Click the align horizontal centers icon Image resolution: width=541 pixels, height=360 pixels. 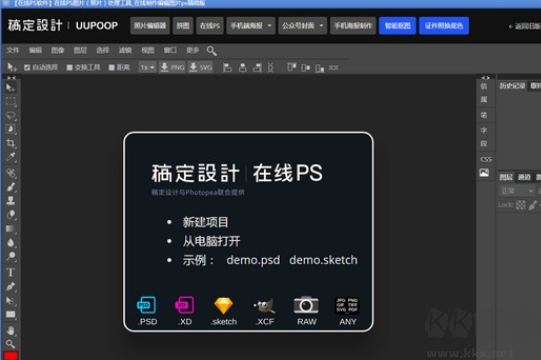243,67
